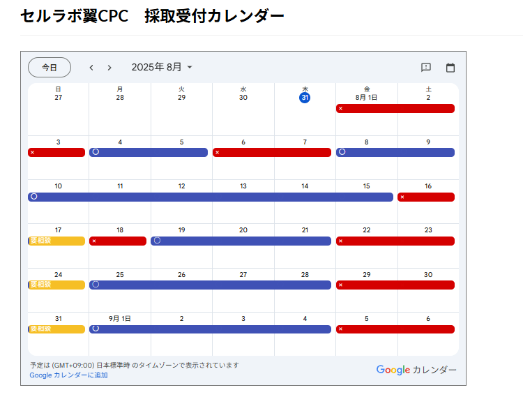
Task: Open the yellow 要相談 event on August 17
Action: click(x=56, y=241)
